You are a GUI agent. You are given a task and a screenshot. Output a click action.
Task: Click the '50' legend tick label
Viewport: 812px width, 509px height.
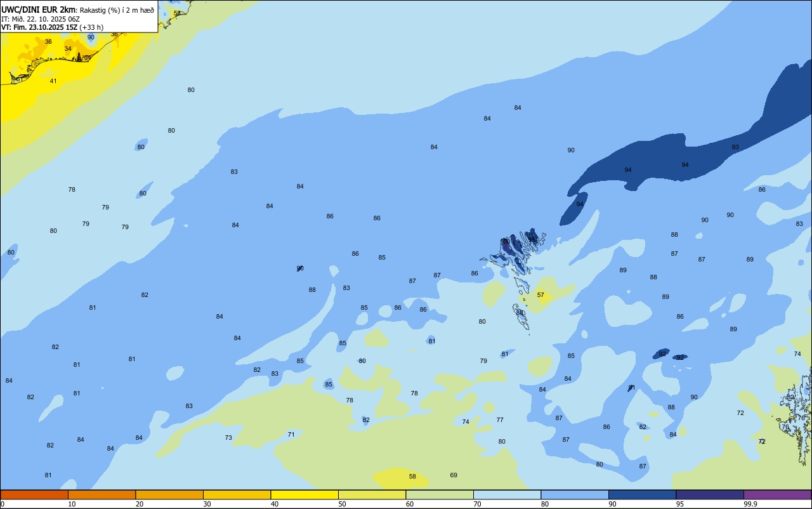tap(343, 504)
